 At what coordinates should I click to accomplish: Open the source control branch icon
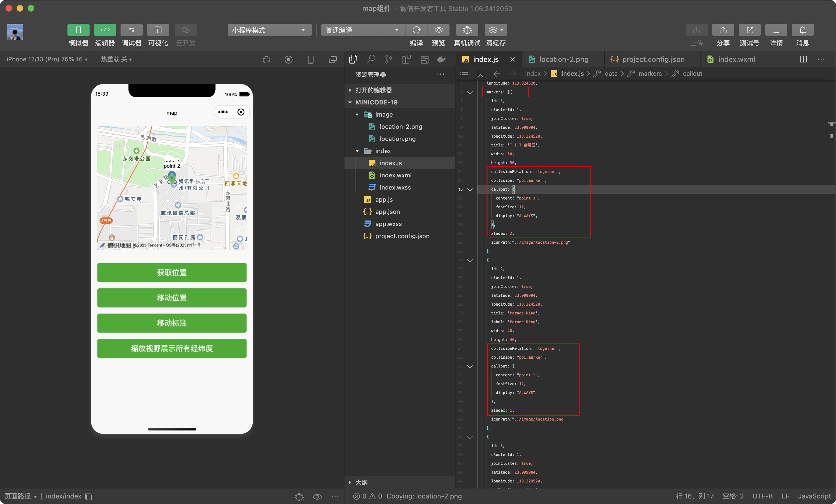pyautogui.click(x=388, y=59)
